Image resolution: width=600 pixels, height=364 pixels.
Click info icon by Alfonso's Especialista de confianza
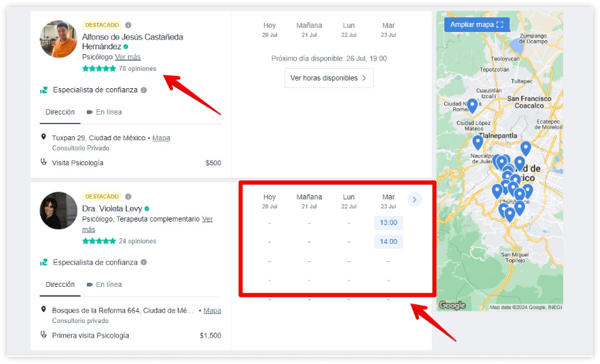pos(143,90)
